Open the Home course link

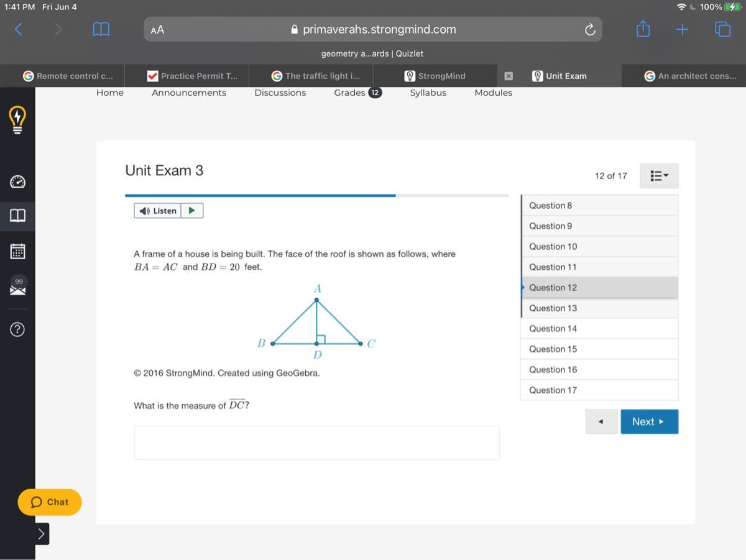(110, 93)
